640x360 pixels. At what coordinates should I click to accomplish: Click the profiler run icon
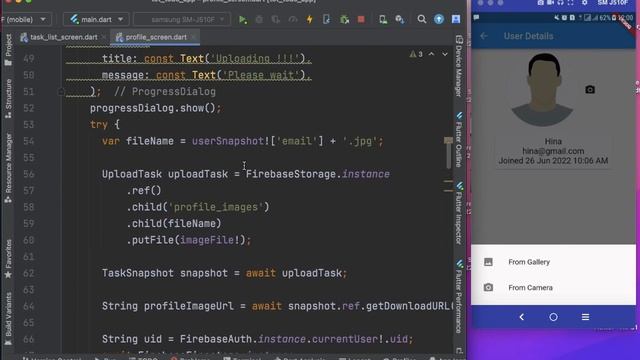click(x=293, y=20)
